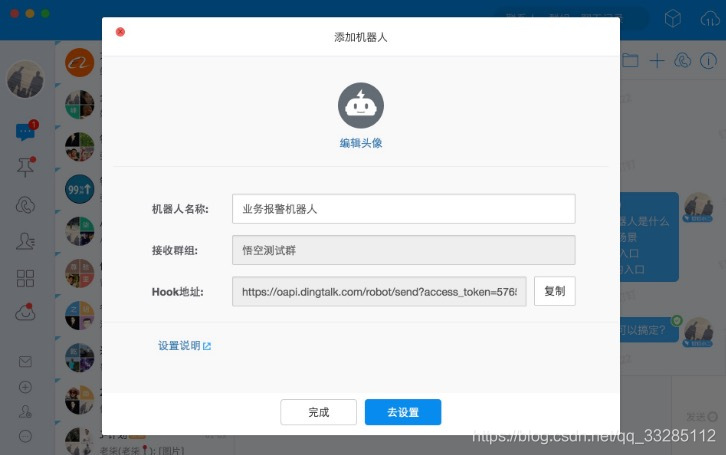Open the orange Alibaba logo chat

click(80, 62)
